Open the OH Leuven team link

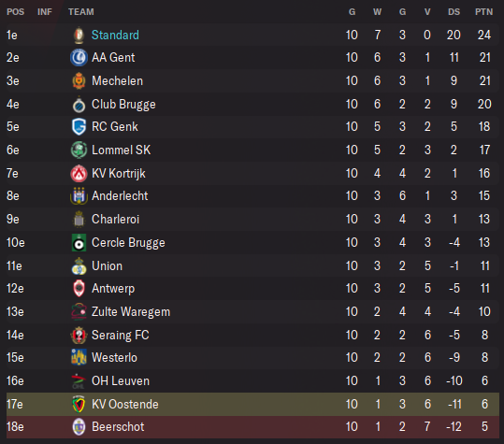[x=121, y=381]
